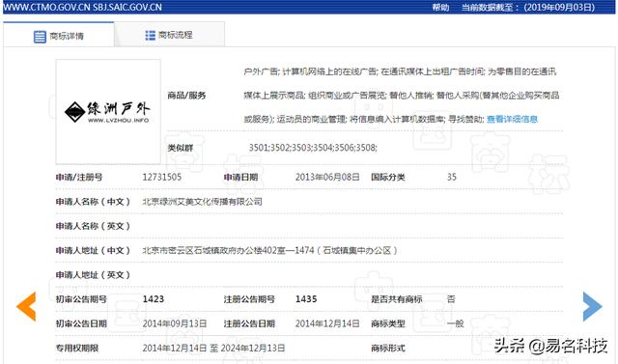This screenshot has width=618, height=364.
Task: Click the 帮助 link in header
Action: click(x=440, y=7)
